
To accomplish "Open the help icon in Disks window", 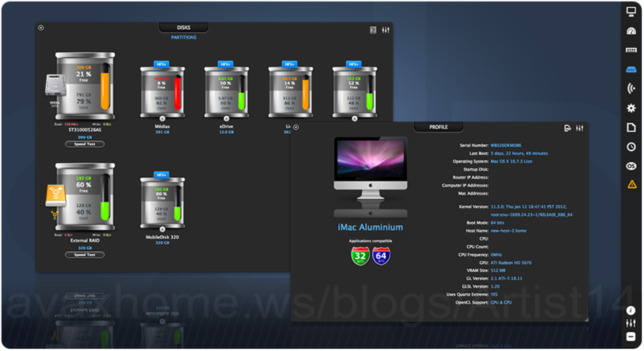I will tap(373, 30).
